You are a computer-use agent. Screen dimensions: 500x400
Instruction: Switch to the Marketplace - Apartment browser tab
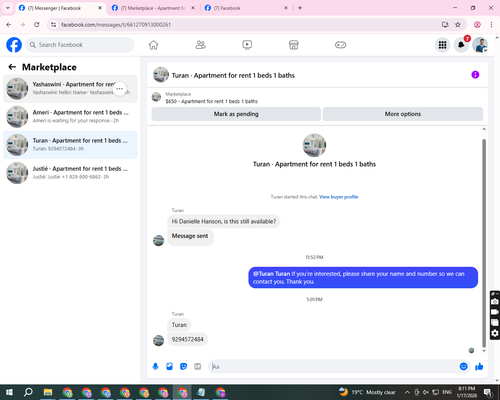[153, 8]
